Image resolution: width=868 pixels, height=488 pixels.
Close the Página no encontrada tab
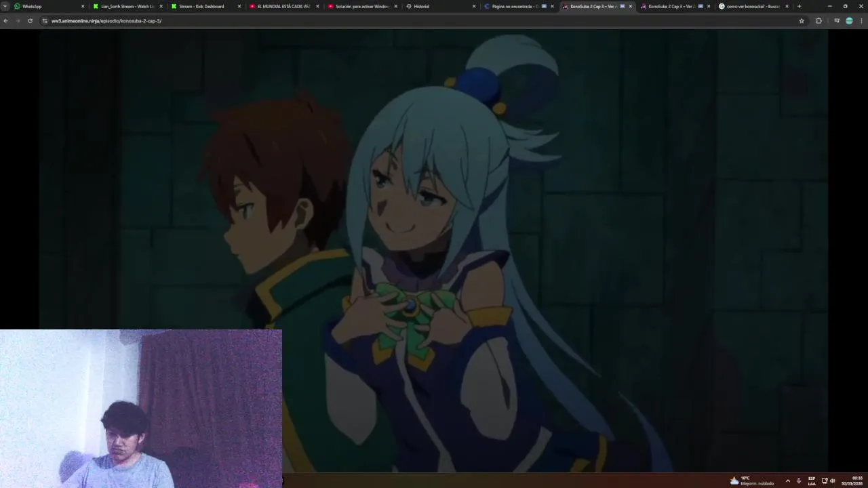tap(552, 6)
